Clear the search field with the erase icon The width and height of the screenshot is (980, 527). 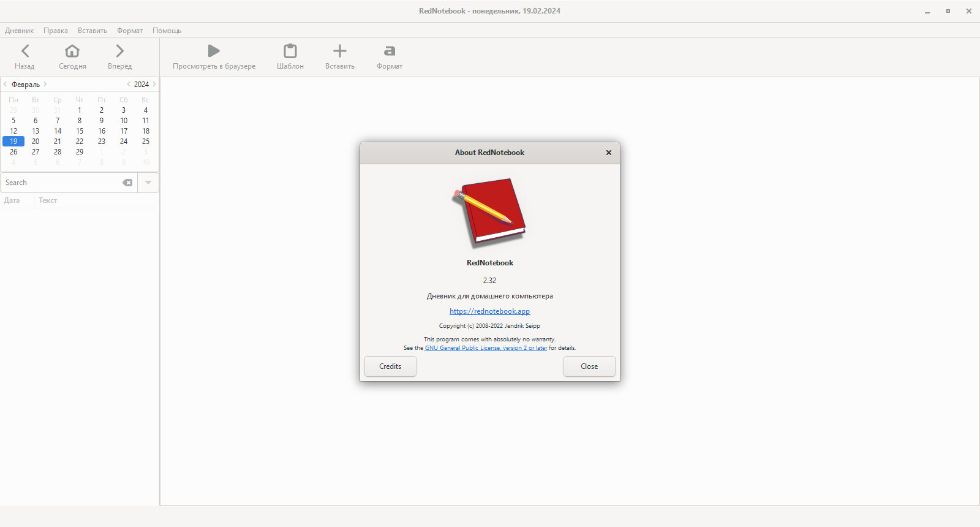click(127, 183)
